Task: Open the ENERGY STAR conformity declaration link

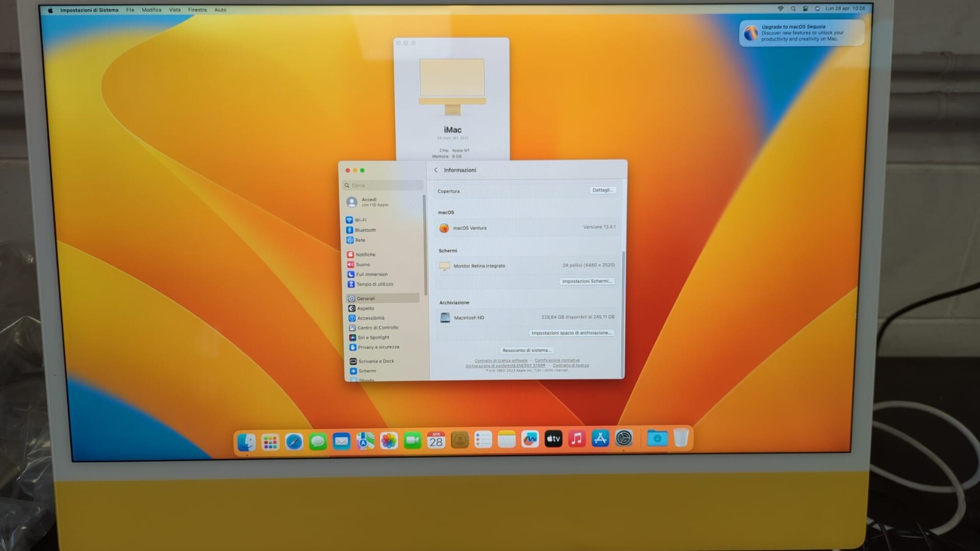Action: click(505, 365)
